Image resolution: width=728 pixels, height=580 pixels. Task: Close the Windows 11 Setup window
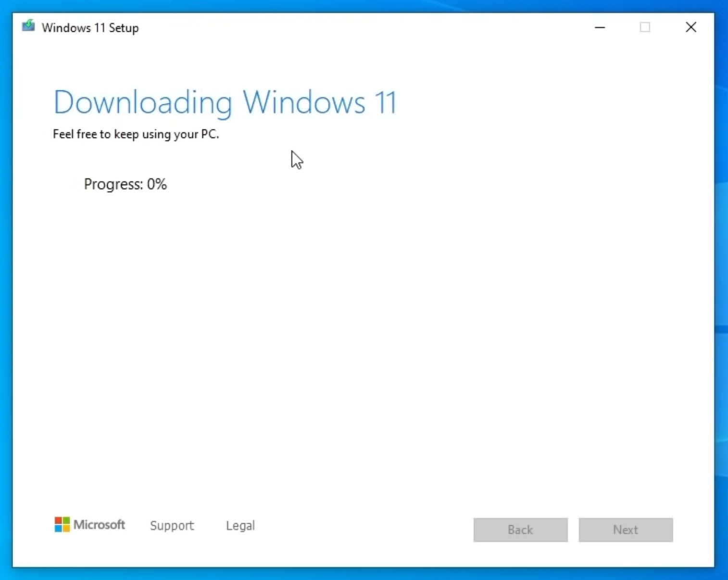pos(691,27)
